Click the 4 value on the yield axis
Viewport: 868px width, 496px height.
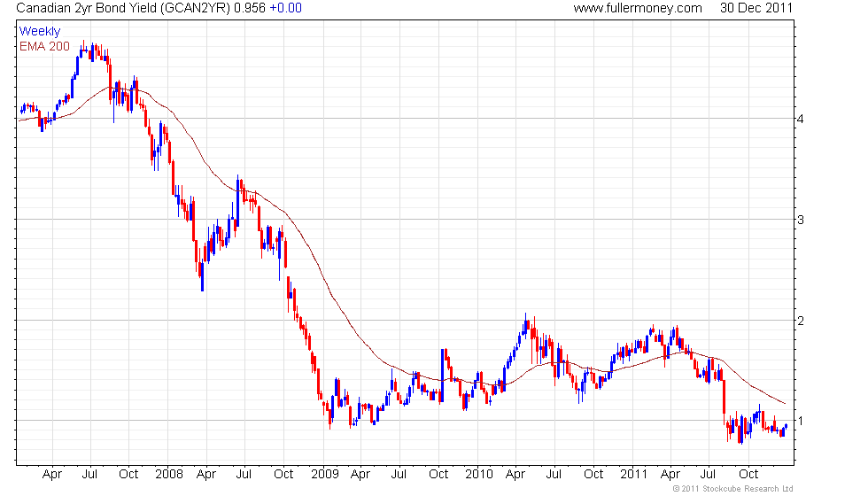801,119
